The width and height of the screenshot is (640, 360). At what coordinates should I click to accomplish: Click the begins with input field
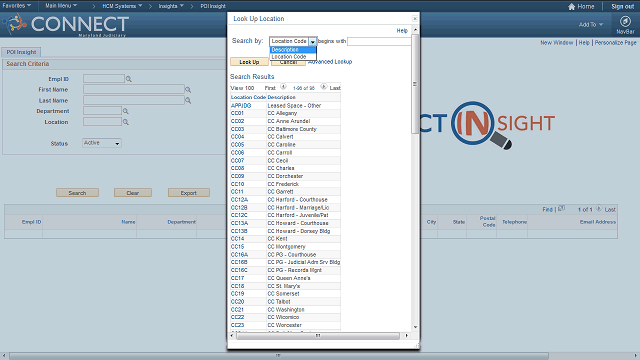click(x=379, y=41)
